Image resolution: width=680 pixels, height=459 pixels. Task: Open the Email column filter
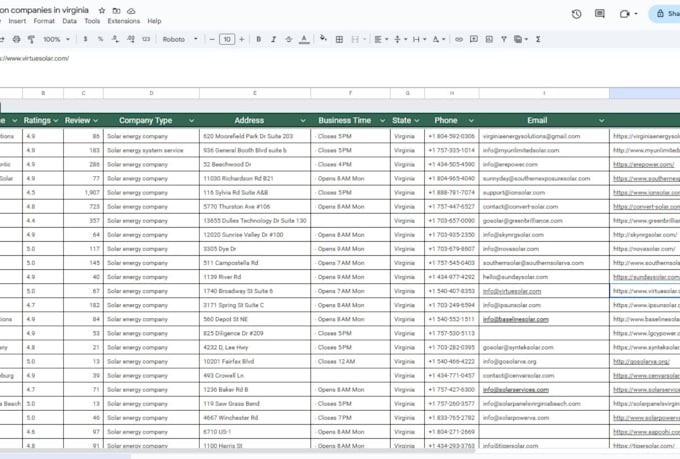coord(601,121)
